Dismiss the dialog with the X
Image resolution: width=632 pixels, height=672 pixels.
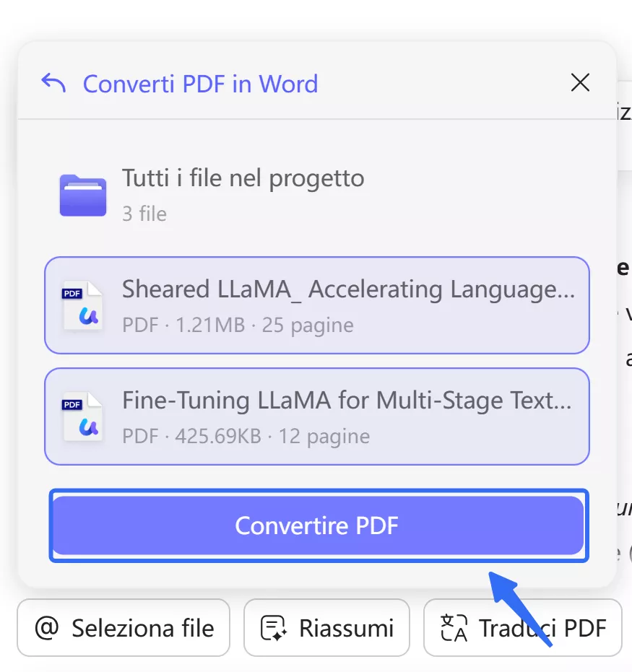(x=580, y=82)
